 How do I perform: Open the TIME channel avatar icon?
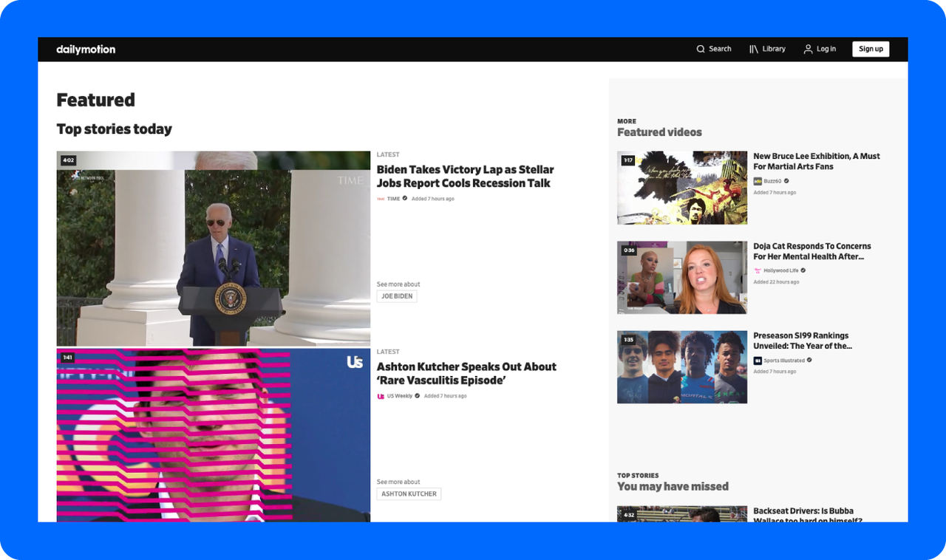381,198
